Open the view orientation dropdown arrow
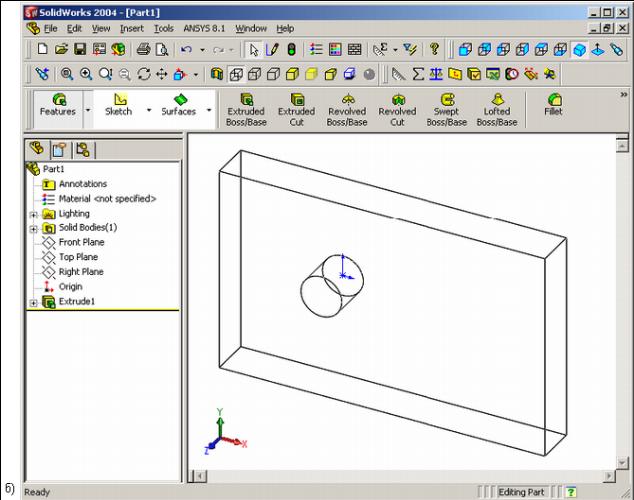 (196, 74)
